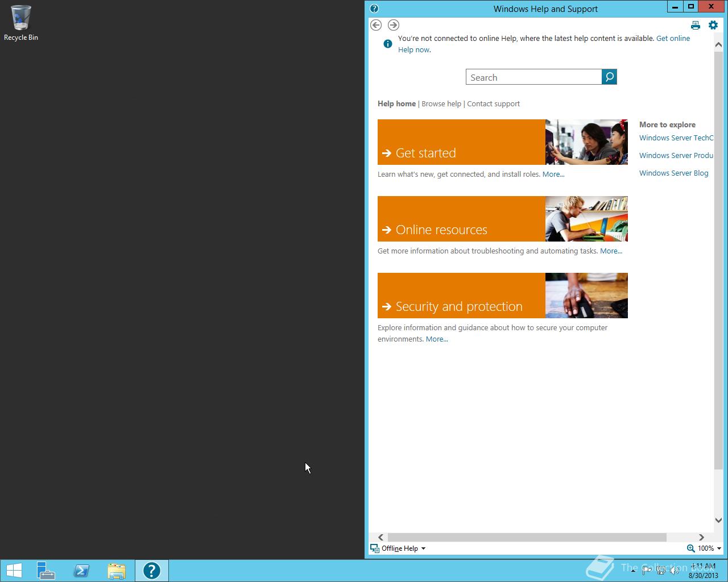The height and width of the screenshot is (582, 728).
Task: Open the Online resources banner
Action: pos(461,219)
